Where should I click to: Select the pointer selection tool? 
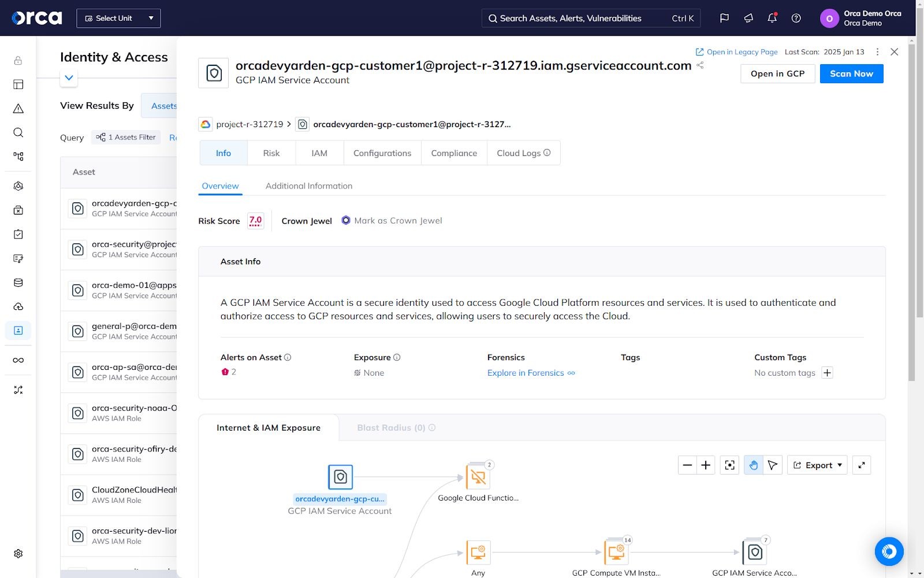[x=773, y=465]
